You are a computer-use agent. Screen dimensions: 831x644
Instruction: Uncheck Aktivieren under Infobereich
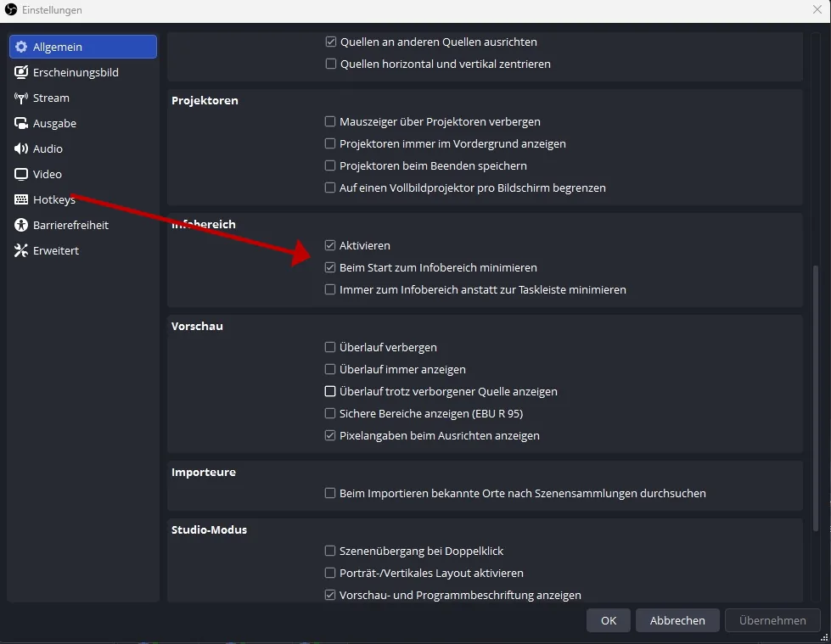[x=329, y=245]
